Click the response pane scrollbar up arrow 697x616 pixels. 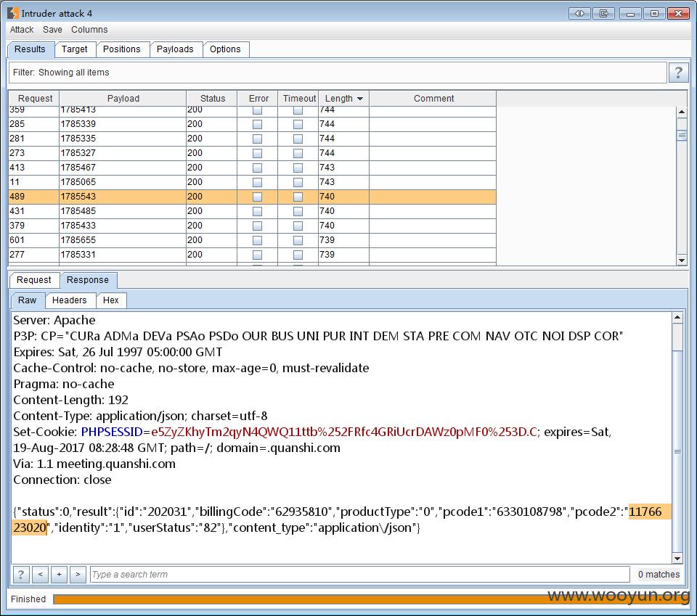click(677, 318)
